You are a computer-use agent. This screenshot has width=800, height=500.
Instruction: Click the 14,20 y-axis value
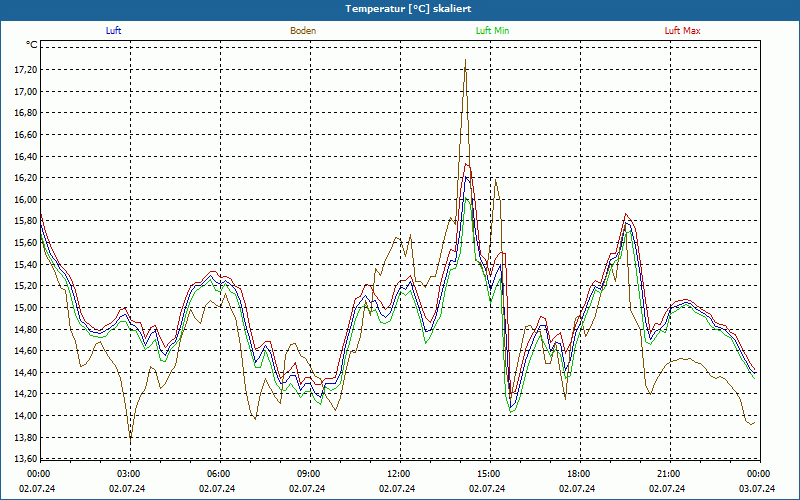(x=26, y=394)
